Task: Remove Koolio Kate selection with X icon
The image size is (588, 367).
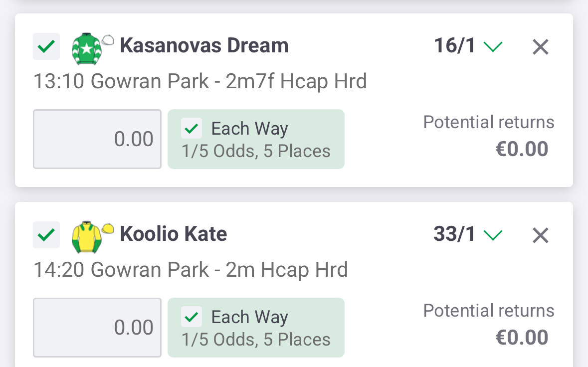Action: [x=541, y=236]
